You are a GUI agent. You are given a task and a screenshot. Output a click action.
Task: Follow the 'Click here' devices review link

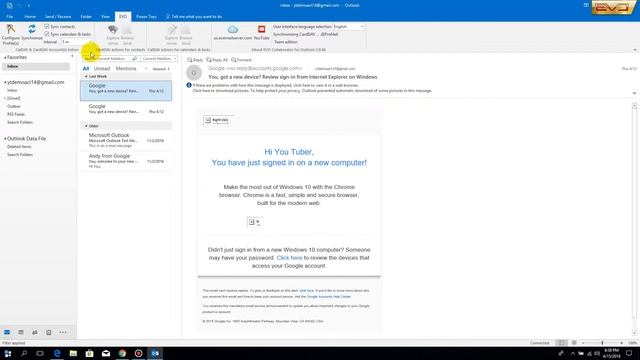pos(289,258)
